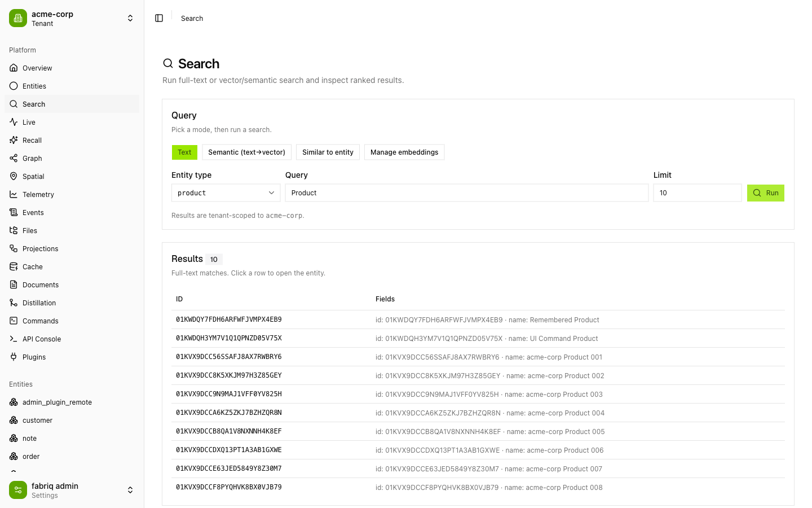812x508 pixels.
Task: Open the acme-corp tenant switcher
Action: pos(72,18)
